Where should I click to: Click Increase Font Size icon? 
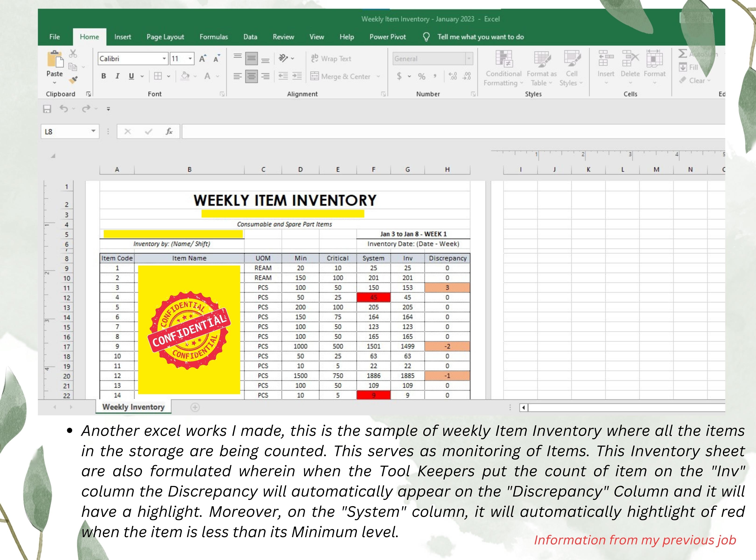202,59
